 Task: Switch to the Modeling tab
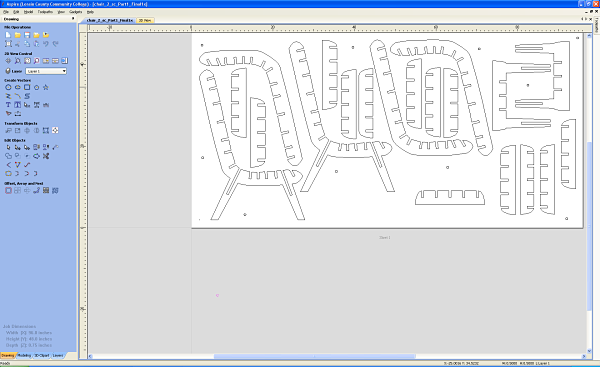(x=24, y=356)
